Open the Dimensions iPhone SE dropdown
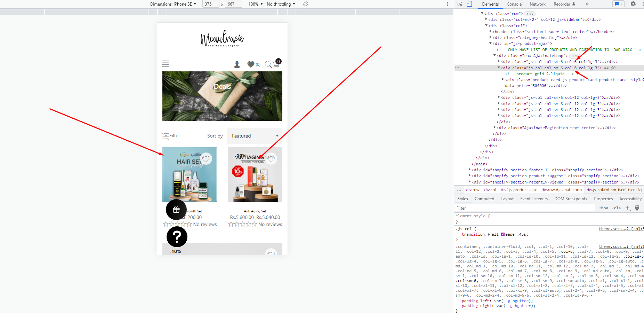The image size is (644, 313). coord(173,4)
